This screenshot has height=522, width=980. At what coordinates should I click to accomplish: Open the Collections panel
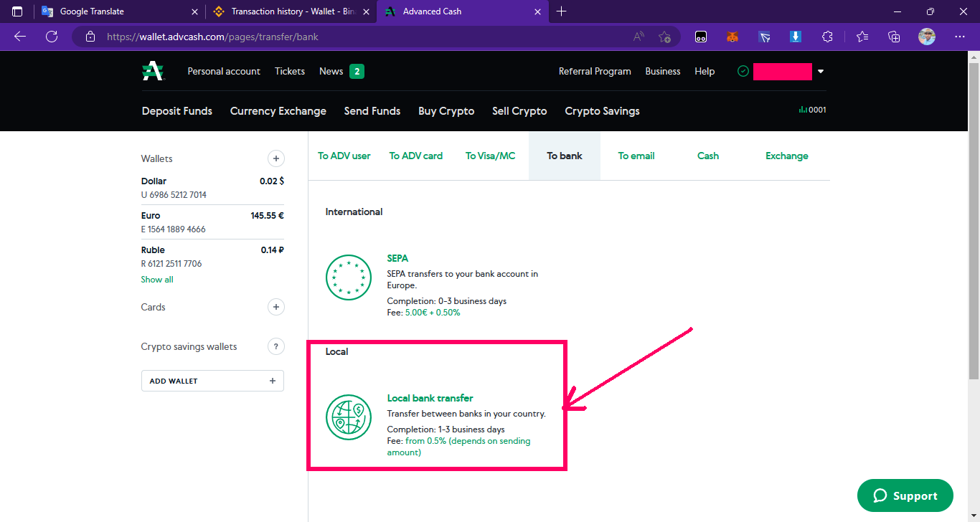point(894,37)
